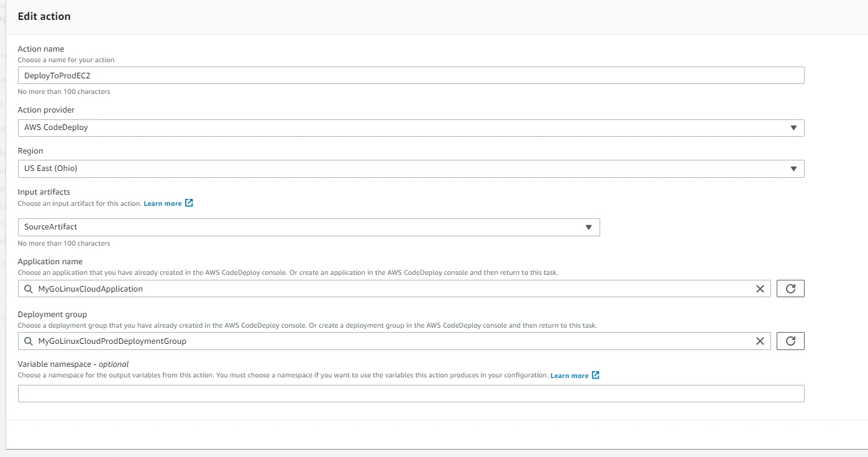Click the 'US East (Ohio)' selected region text
Image resolution: width=868 pixels, height=457 pixels.
pyautogui.click(x=51, y=168)
